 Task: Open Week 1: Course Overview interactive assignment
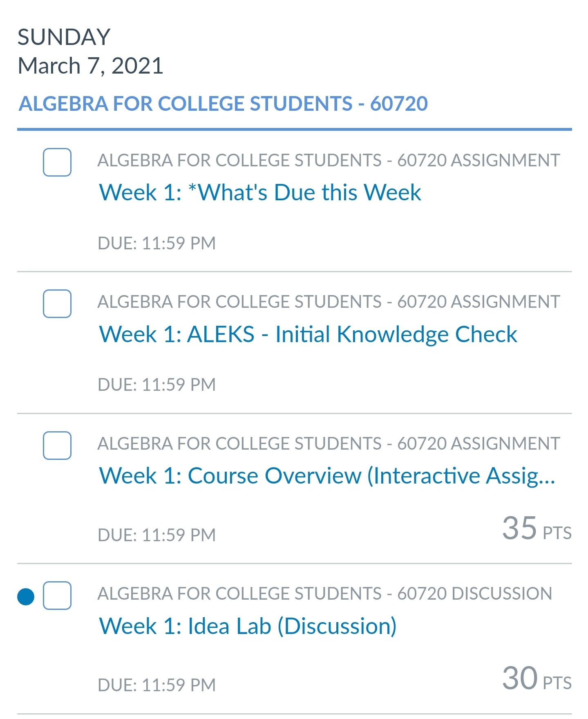pos(327,476)
